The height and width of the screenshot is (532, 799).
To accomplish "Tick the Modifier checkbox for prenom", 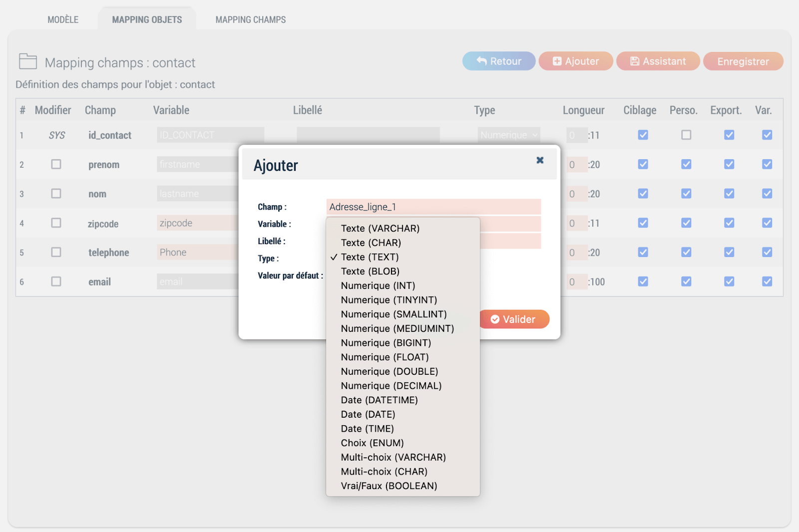I will (x=56, y=164).
